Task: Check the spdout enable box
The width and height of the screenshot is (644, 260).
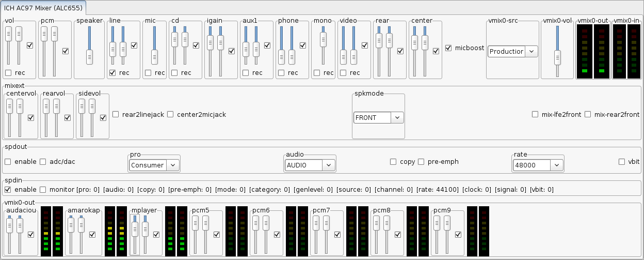Action: tap(8, 162)
